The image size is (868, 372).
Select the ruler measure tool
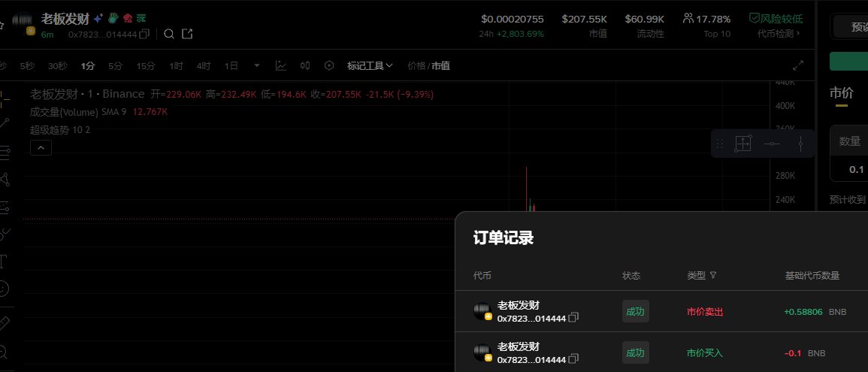(x=5, y=323)
